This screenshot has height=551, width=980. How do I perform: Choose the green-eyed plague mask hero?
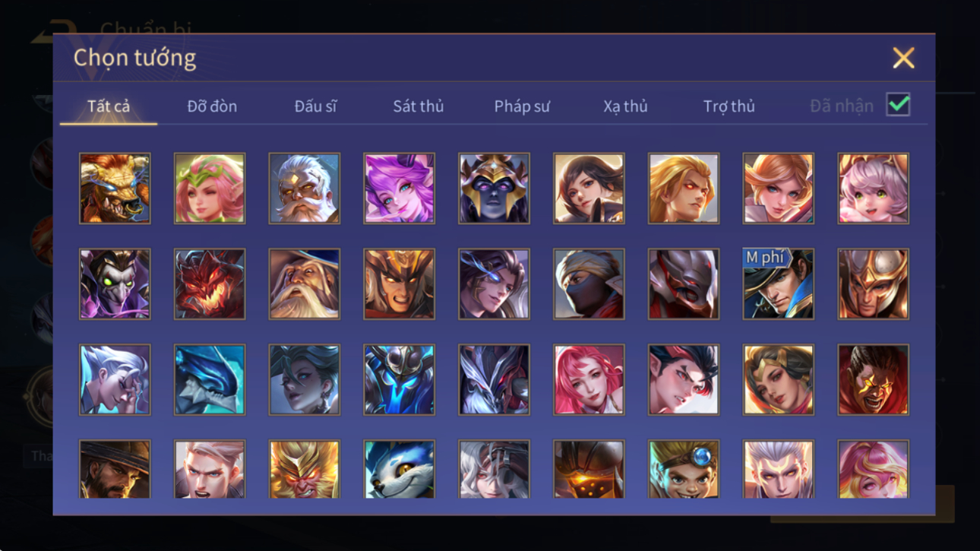(x=115, y=284)
